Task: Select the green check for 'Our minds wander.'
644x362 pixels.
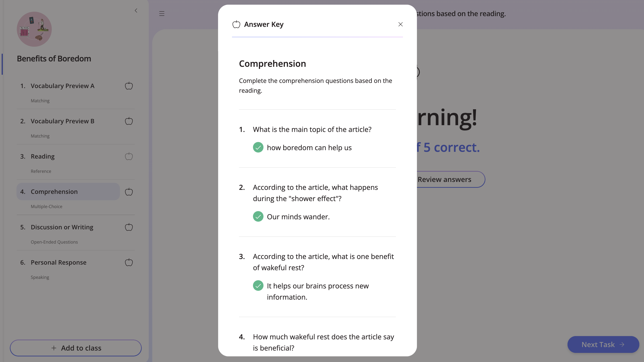Action: 258,216
